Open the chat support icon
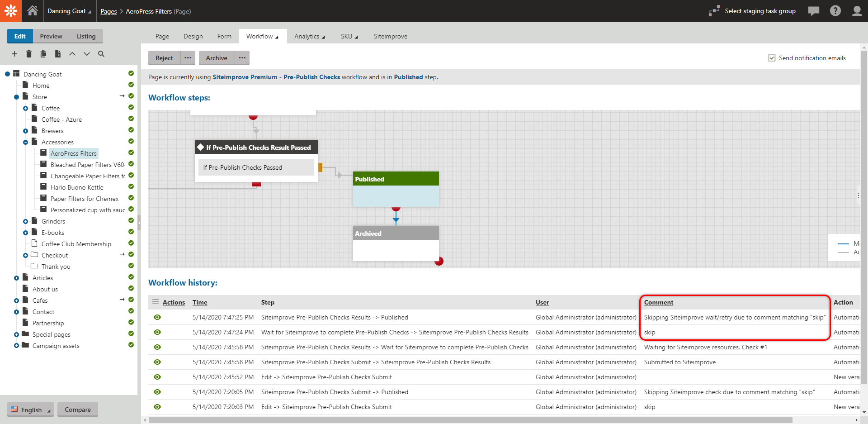Image resolution: width=868 pixels, height=424 pixels. [x=813, y=11]
